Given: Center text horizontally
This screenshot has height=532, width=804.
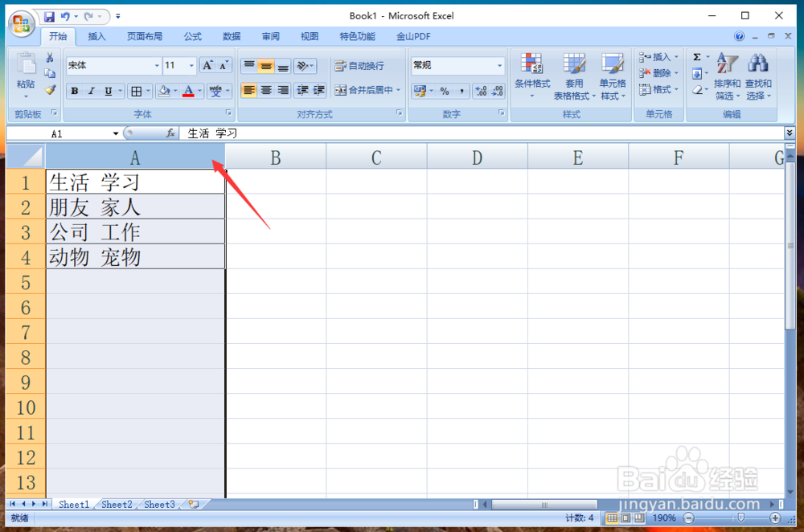Looking at the screenshot, I should coord(266,90).
